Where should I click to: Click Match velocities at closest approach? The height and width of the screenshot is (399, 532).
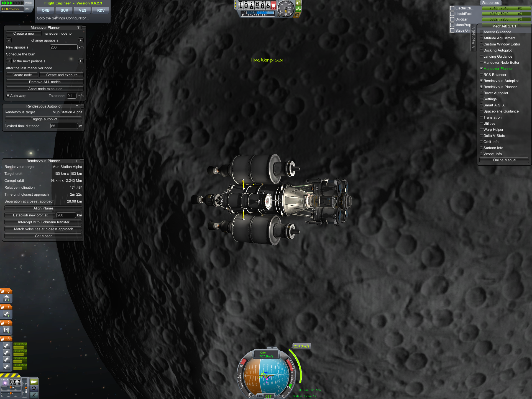[43, 229]
